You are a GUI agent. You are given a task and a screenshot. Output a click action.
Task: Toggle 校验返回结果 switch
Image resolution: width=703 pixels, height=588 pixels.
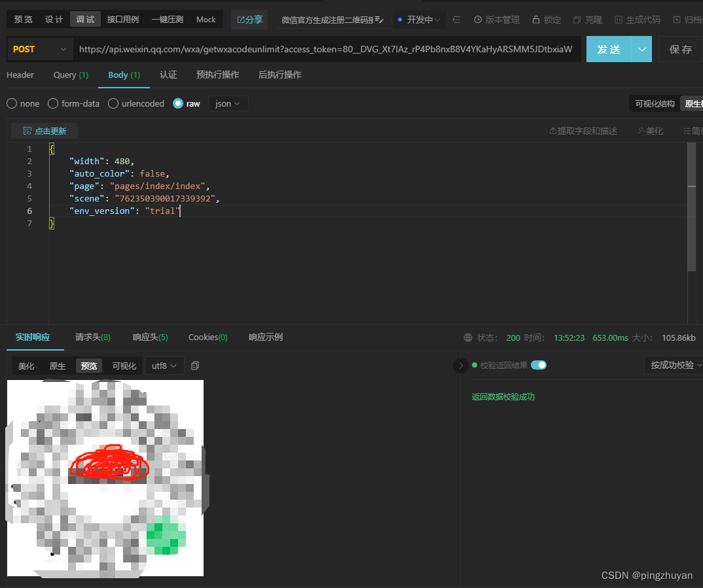[539, 365]
